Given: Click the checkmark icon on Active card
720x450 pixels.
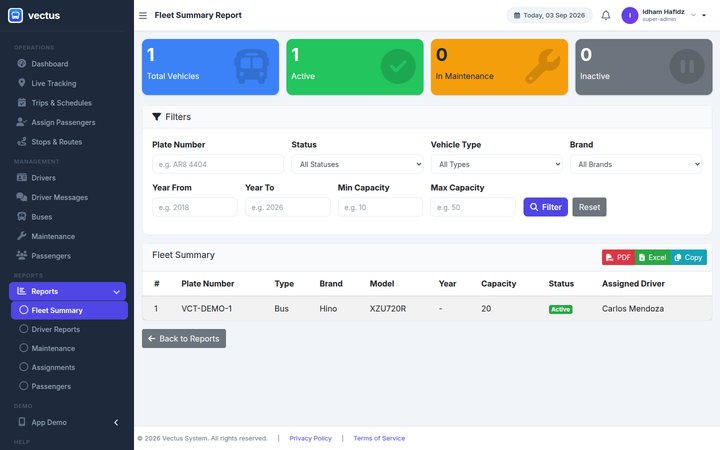Looking at the screenshot, I should (398, 67).
